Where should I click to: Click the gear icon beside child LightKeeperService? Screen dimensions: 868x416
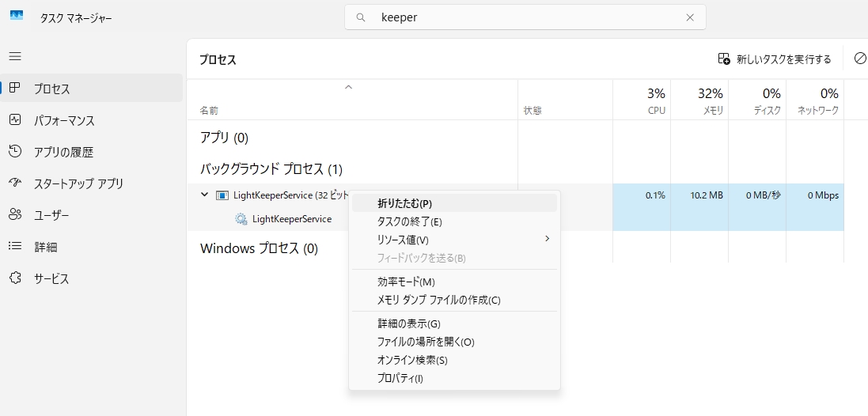241,218
